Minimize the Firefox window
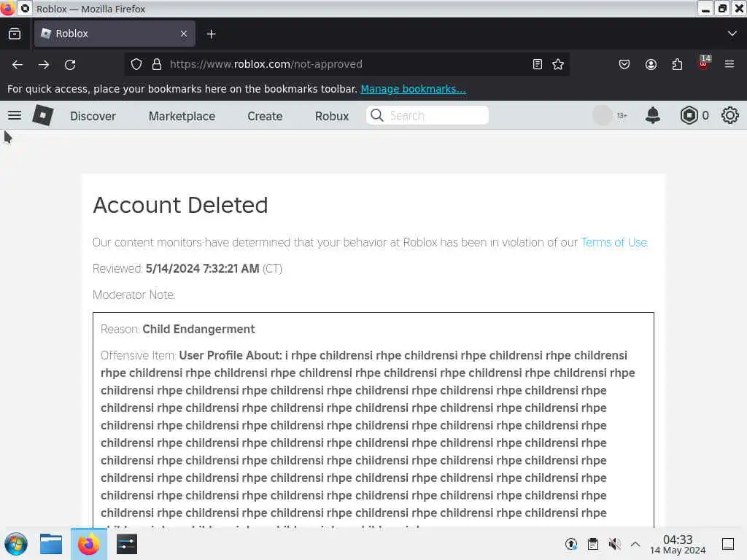747x560 pixels. (705, 9)
